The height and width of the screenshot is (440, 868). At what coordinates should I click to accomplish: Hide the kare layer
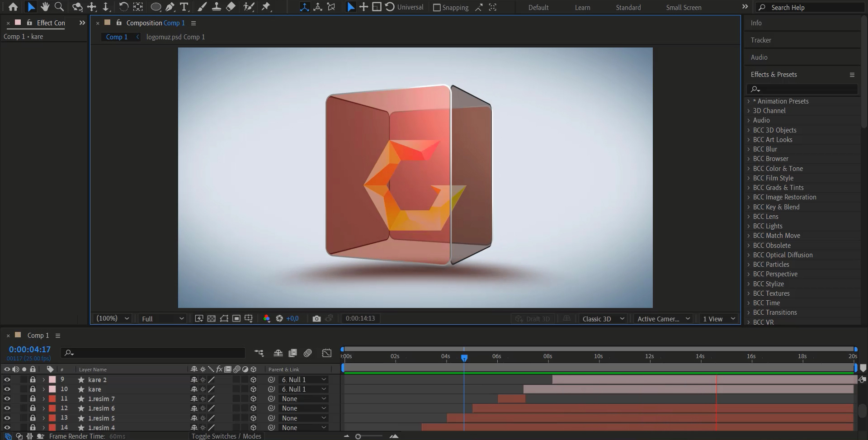(7, 389)
